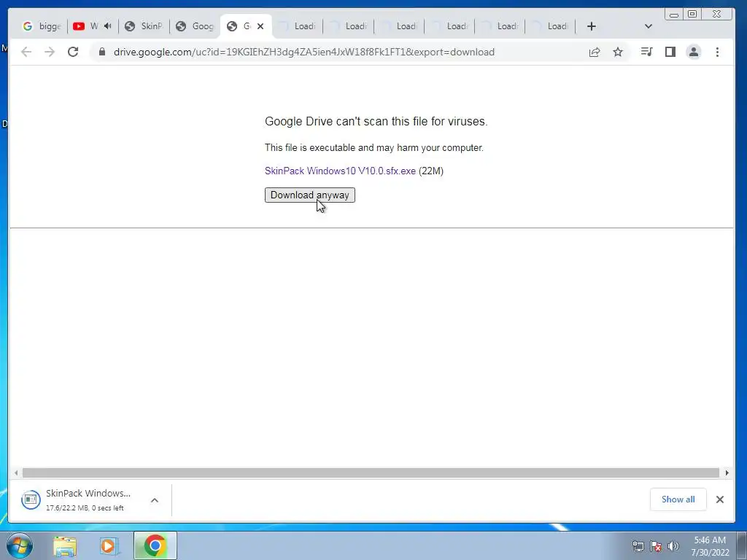Image resolution: width=747 pixels, height=560 pixels.
Task: Share this page icon in address bar
Action: [594, 52]
